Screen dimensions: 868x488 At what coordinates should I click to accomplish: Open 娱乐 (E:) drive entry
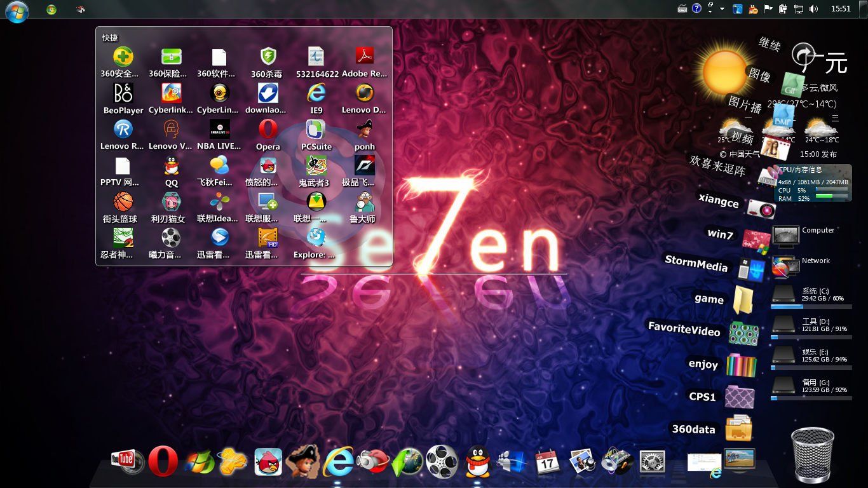(810, 358)
